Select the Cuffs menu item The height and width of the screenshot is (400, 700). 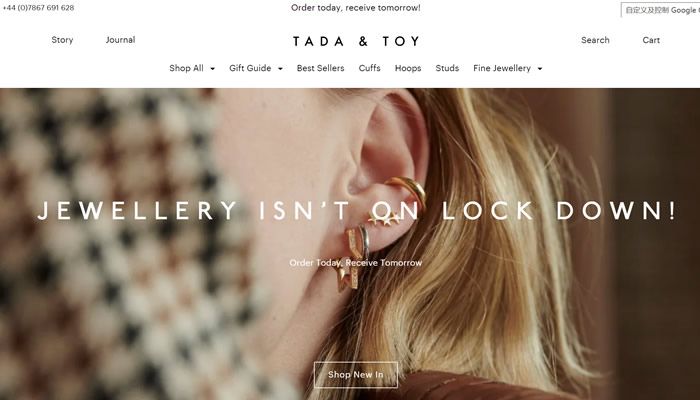tap(370, 68)
